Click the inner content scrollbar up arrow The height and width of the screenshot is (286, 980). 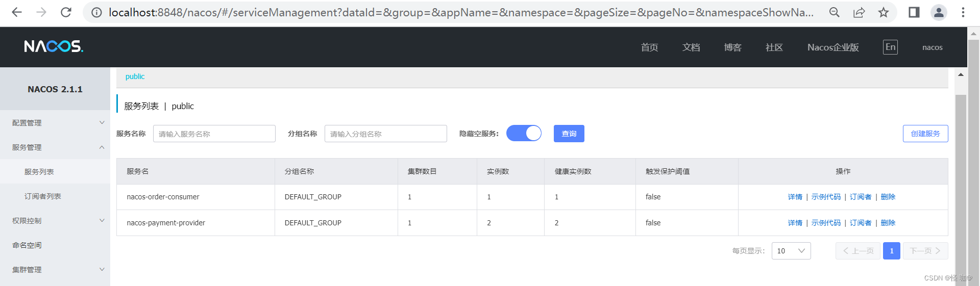(961, 74)
